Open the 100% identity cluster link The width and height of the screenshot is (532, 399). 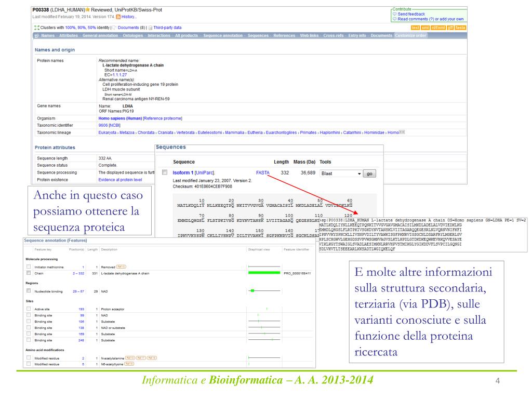[70, 28]
